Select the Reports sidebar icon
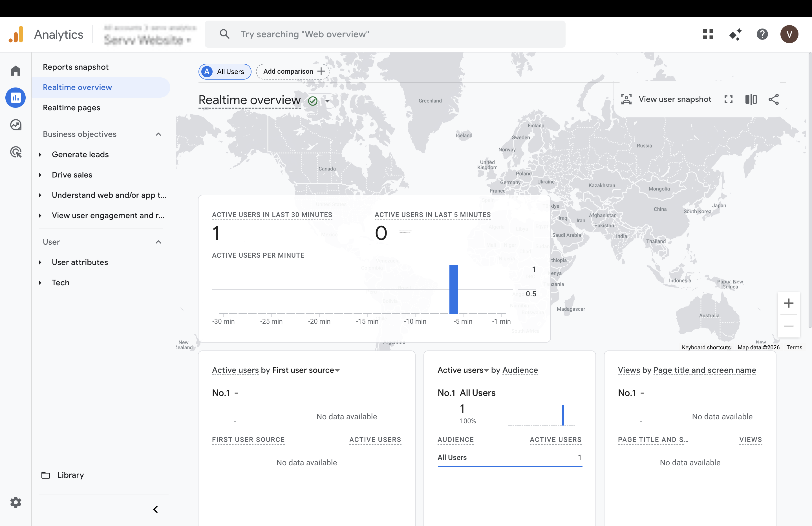 (16, 98)
